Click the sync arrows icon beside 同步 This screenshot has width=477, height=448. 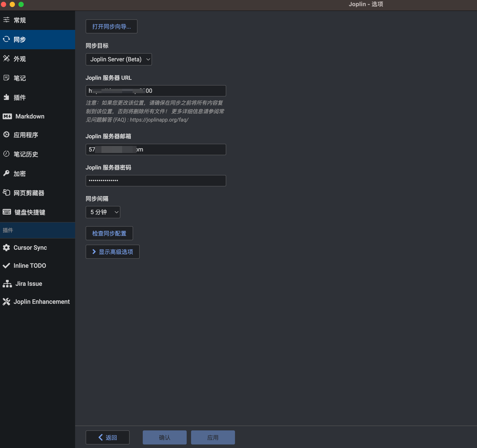(x=6, y=39)
